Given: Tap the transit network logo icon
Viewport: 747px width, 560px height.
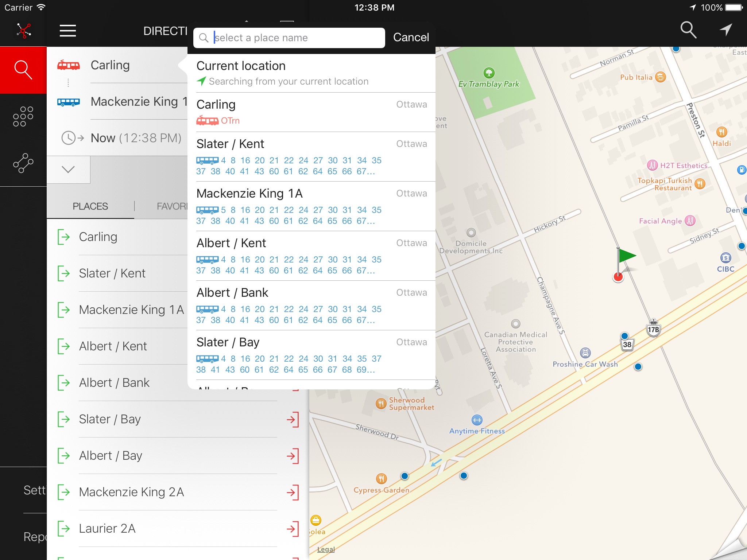Looking at the screenshot, I should click(x=23, y=31).
